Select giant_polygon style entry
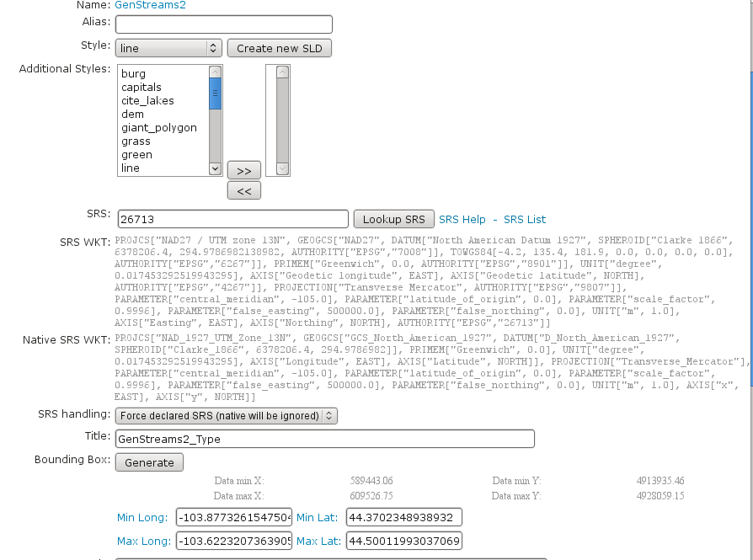The image size is (753, 560). coord(158,128)
